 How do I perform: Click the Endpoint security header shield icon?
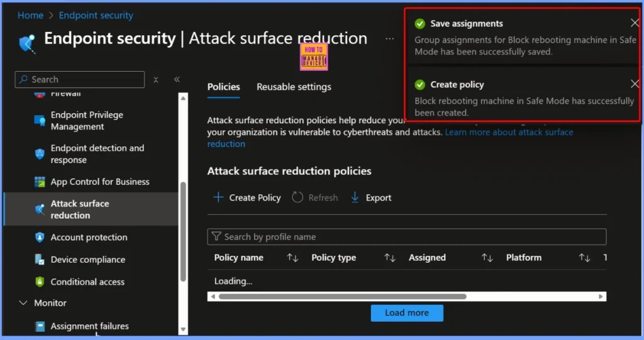28,43
